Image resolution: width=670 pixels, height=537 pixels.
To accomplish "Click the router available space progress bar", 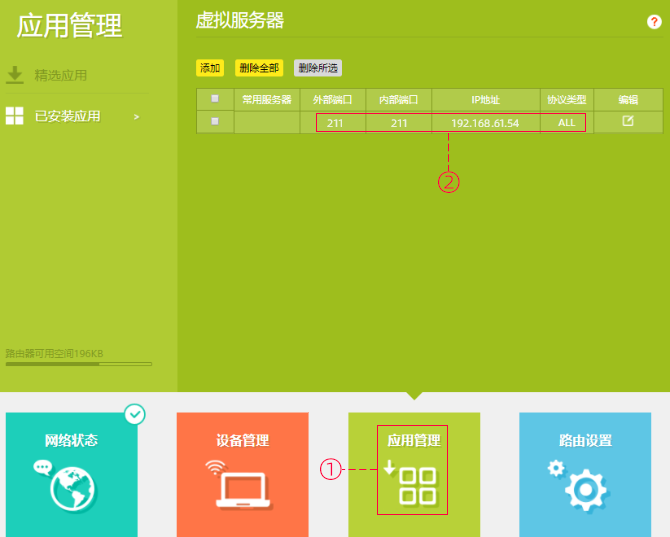I will click(x=79, y=364).
